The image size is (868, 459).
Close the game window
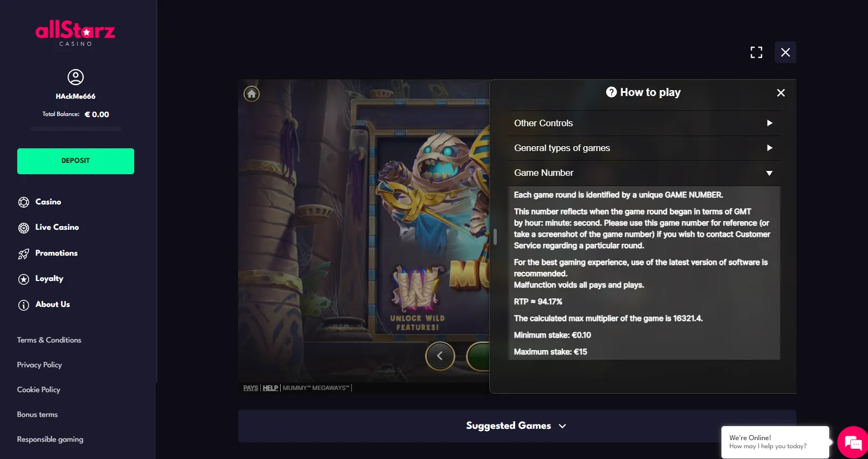(x=786, y=52)
